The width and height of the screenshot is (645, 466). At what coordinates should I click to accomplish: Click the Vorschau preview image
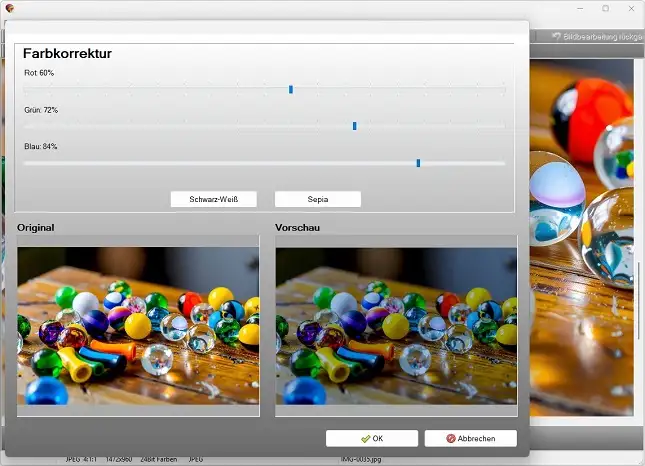(x=396, y=326)
